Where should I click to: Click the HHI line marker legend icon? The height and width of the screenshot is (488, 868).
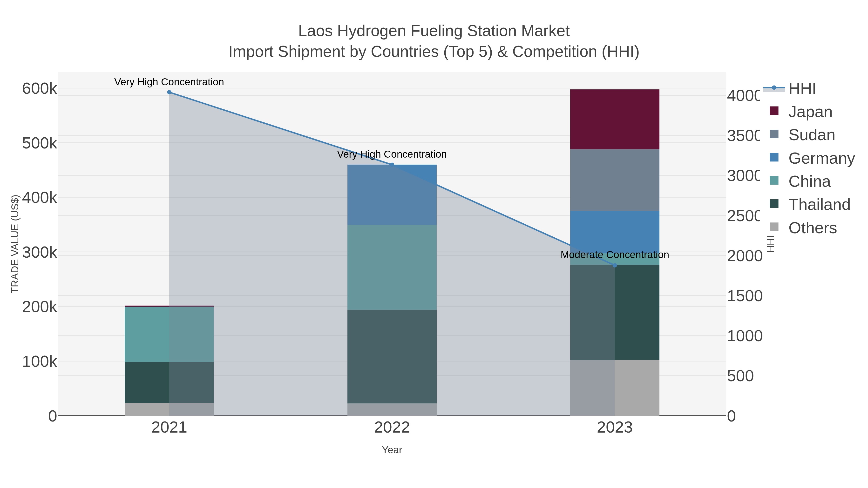(x=774, y=88)
